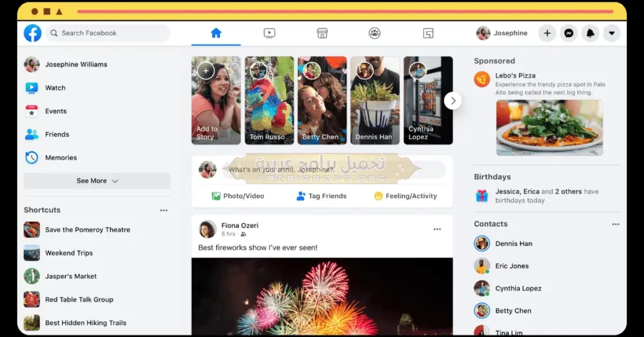View Tom Russo's story
The height and width of the screenshot is (337, 644).
(269, 101)
